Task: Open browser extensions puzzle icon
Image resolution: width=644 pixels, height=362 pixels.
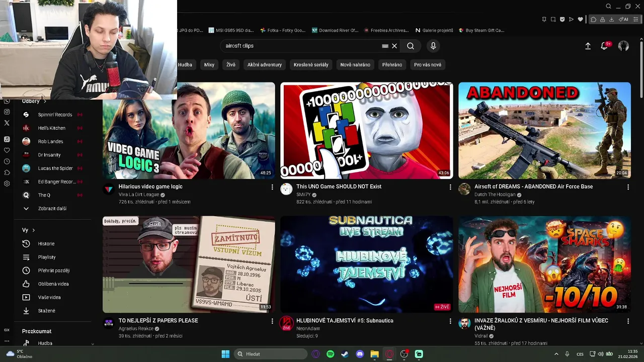Action: point(594,19)
